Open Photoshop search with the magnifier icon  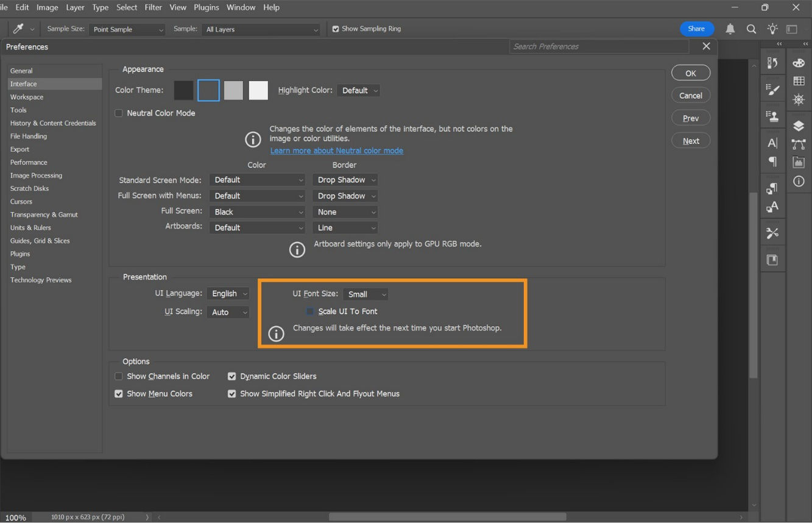[751, 29]
